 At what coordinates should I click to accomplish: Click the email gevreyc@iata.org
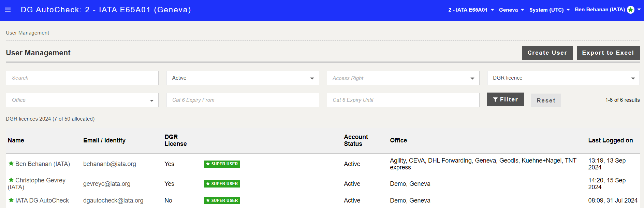(107, 184)
